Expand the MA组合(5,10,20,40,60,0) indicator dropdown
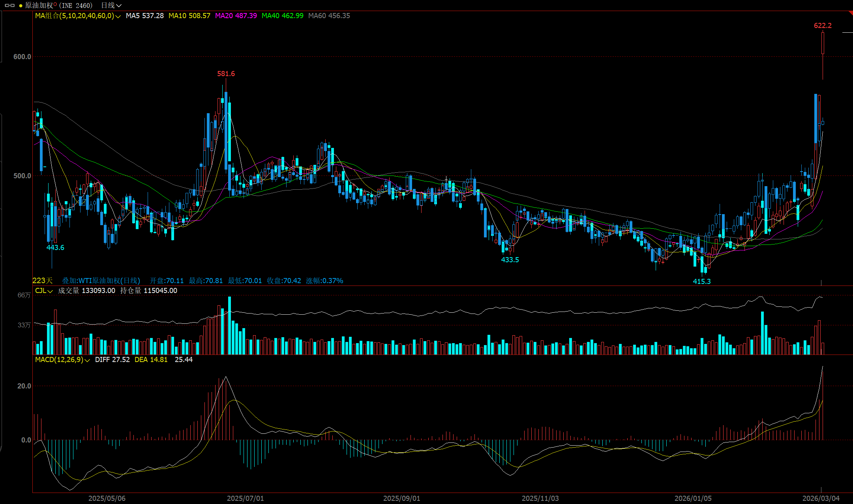 point(118,16)
